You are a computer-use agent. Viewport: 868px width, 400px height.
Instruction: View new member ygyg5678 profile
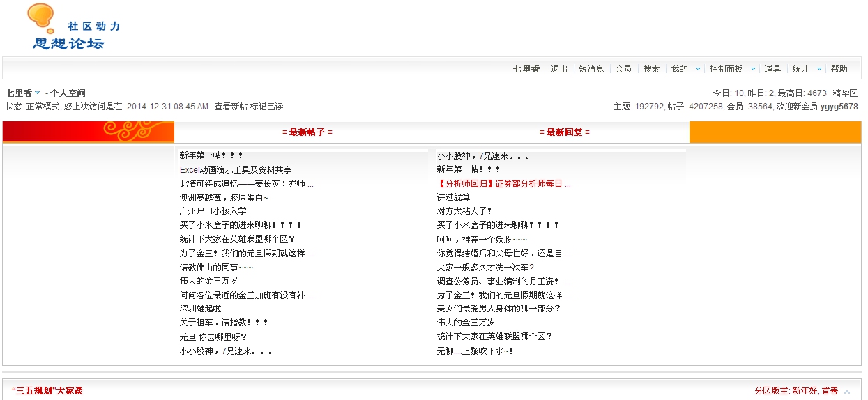pyautogui.click(x=839, y=107)
